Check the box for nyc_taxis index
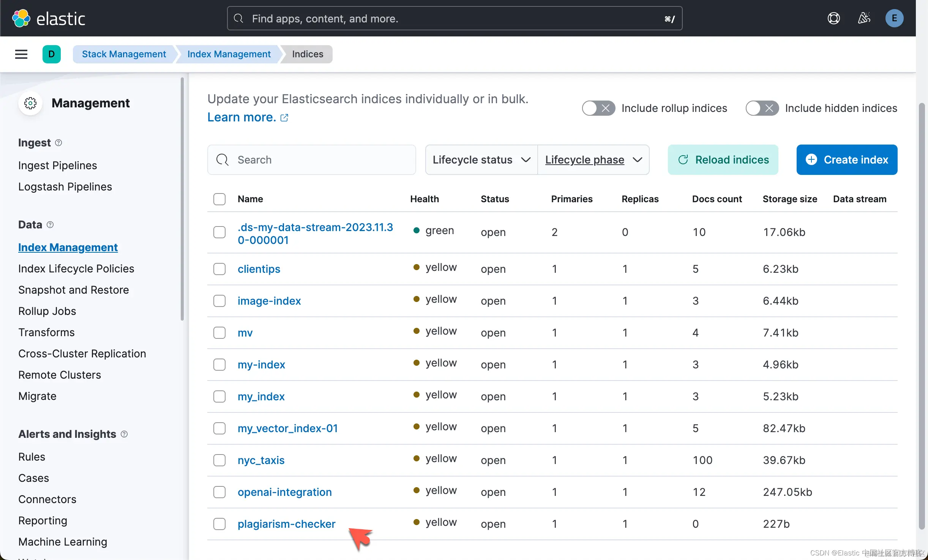The height and width of the screenshot is (560, 928). point(219,460)
